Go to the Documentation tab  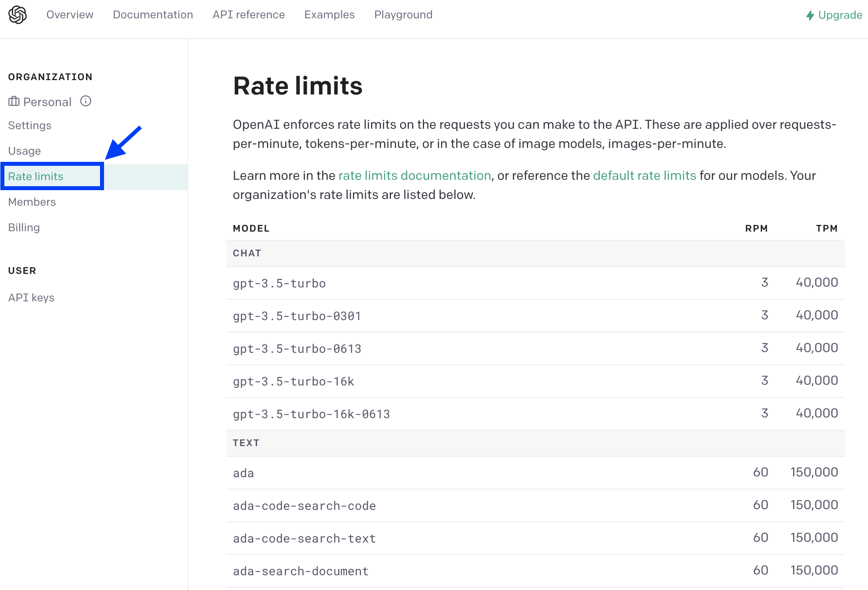(153, 15)
